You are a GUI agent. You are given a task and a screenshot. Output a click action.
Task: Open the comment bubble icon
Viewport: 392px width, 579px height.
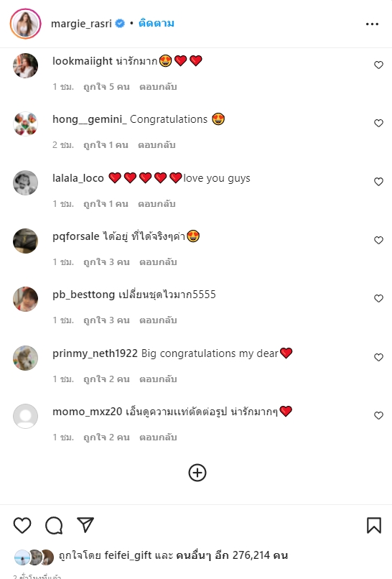54,525
